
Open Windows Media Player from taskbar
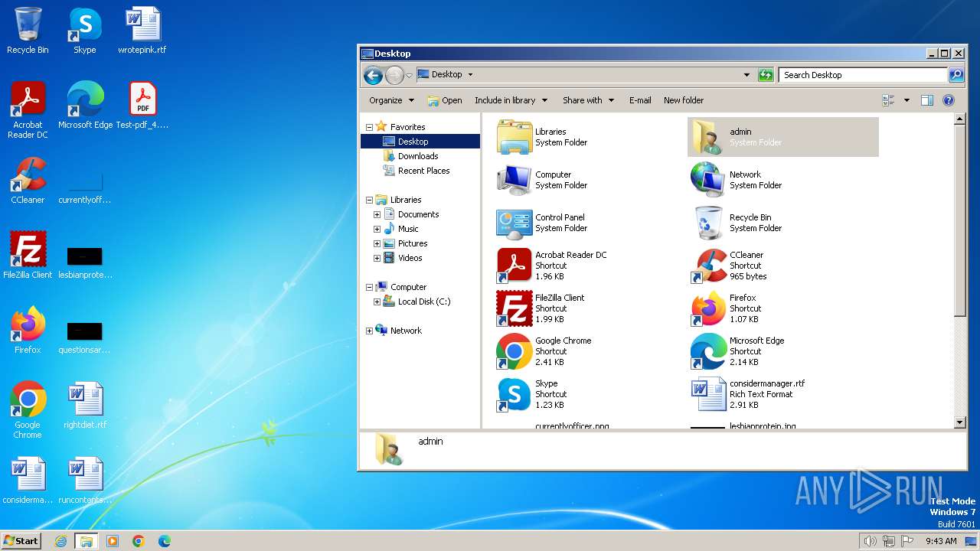(113, 541)
